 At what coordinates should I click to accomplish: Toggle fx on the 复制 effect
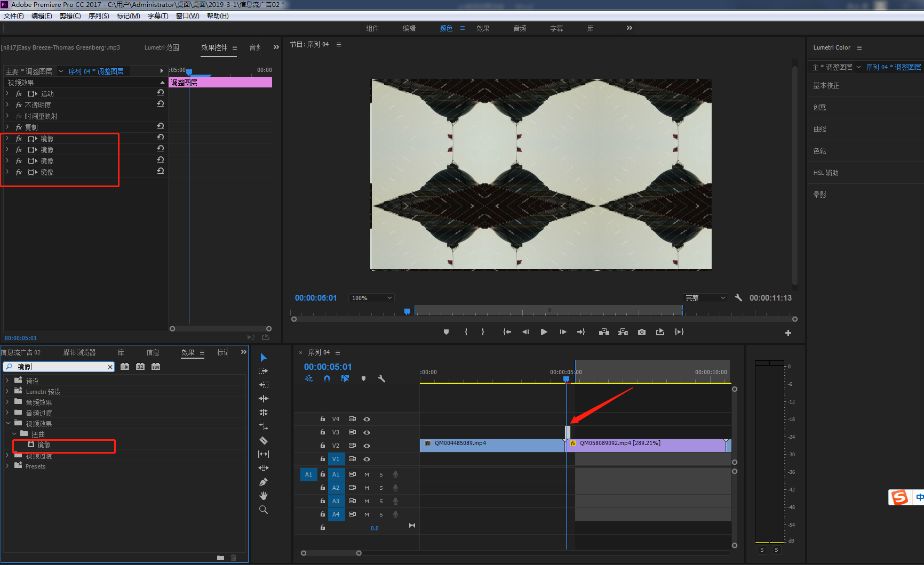point(19,127)
